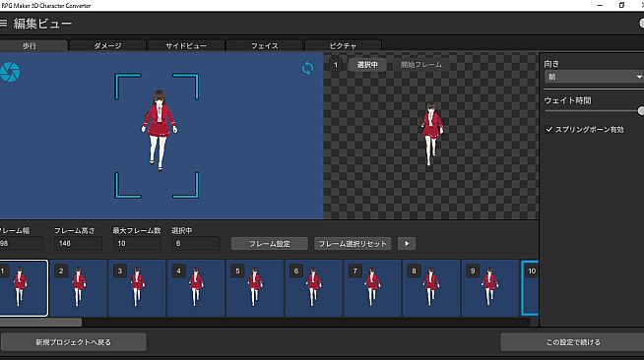The image size is (644, 360).
Task: Restore the application window size
Action: (621, 5)
